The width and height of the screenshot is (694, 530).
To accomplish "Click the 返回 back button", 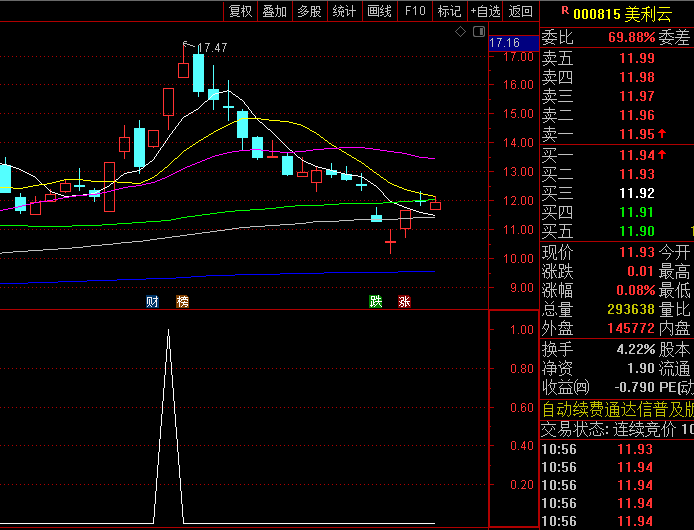I will pos(521,12).
